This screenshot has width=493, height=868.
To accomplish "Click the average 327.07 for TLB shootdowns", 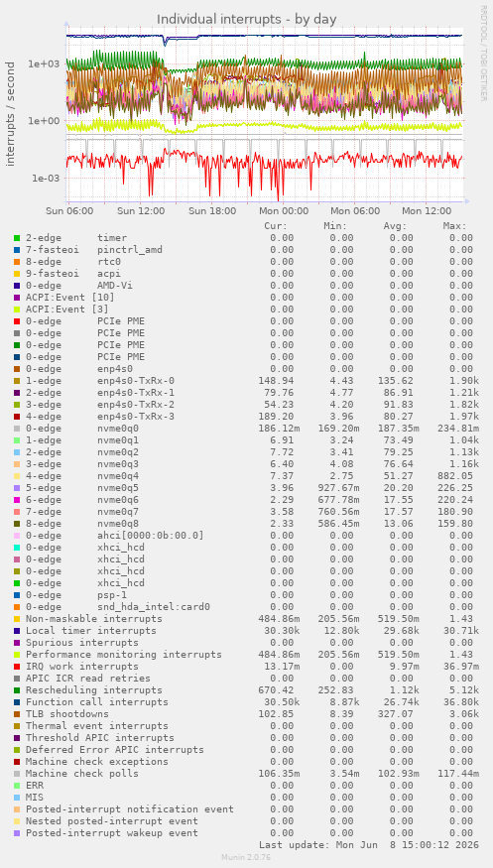I will tap(395, 714).
